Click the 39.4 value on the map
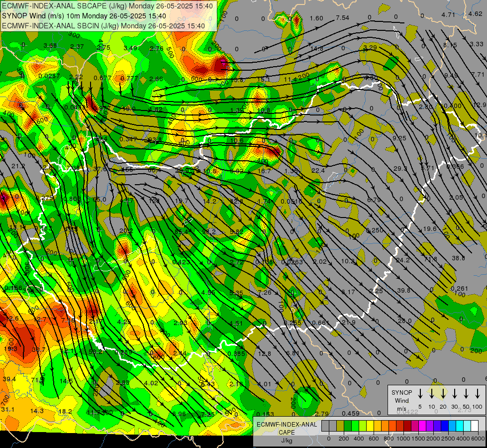487x448 pixels. (x=9, y=379)
